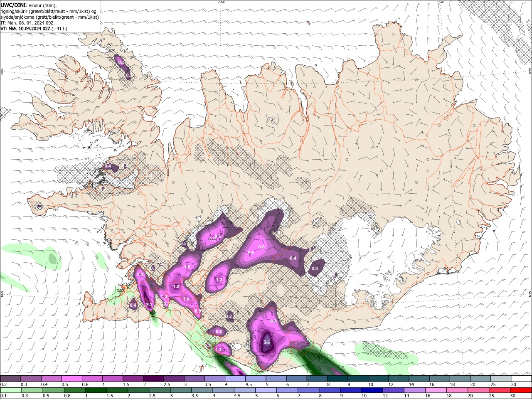This screenshot has width=532, height=399.
Task: Click the 'slydda/snjókoma' legend description line
Action: point(50,17)
